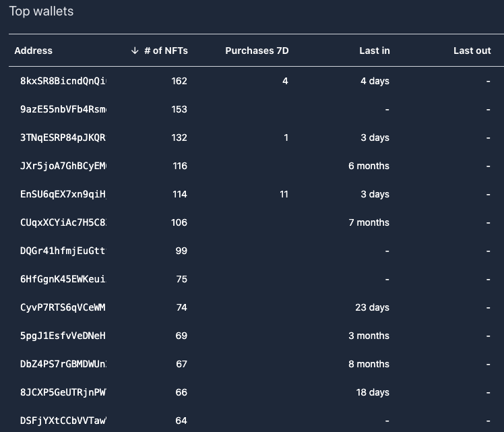The width and height of the screenshot is (504, 432).
Task: Open wallet address CyvP7RTS6qVCeWM
Action: coord(63,307)
